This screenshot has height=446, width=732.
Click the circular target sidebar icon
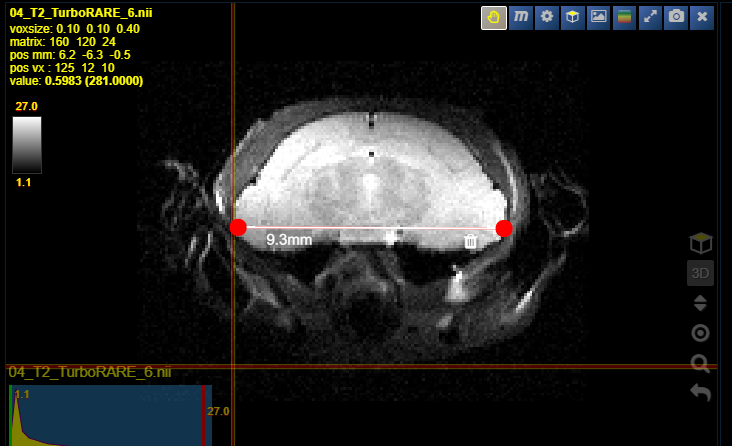(x=700, y=333)
